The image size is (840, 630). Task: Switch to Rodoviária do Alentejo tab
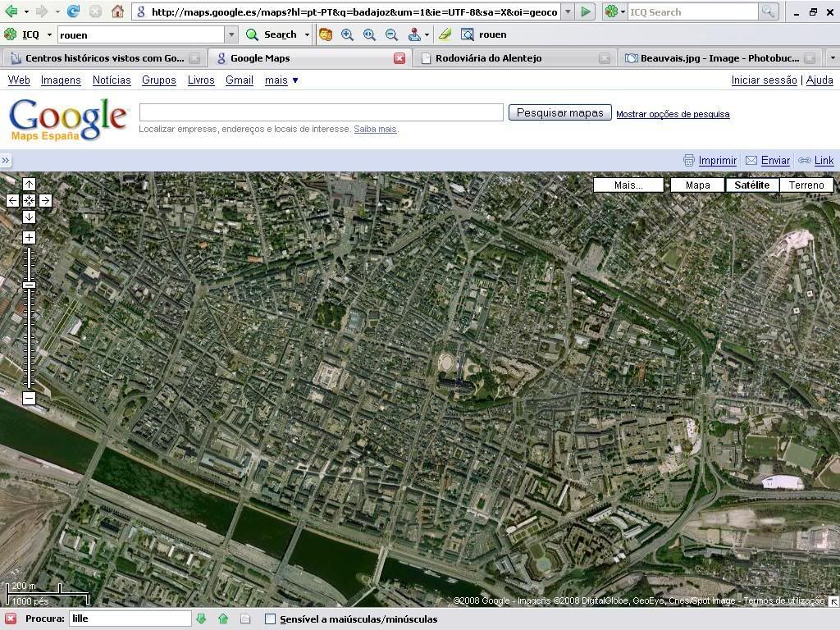(x=488, y=58)
